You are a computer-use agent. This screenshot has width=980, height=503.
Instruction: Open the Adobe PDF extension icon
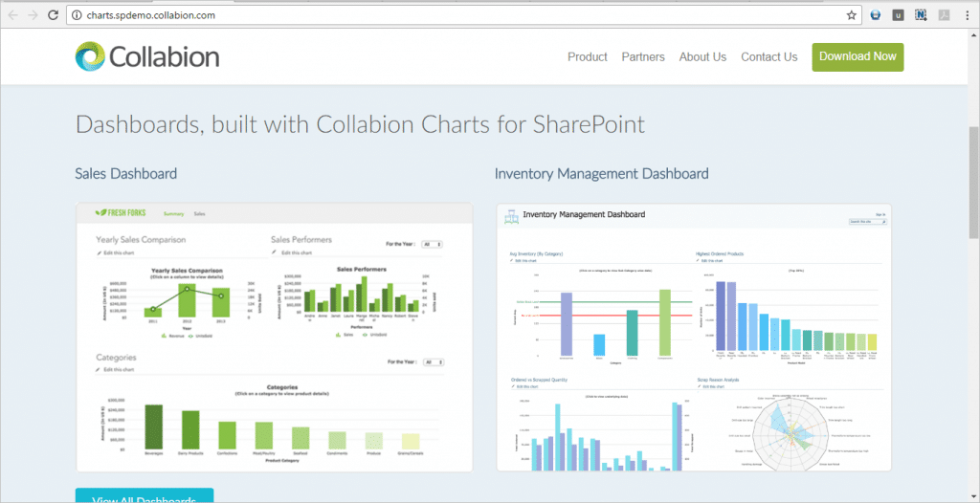pyautogui.click(x=946, y=15)
